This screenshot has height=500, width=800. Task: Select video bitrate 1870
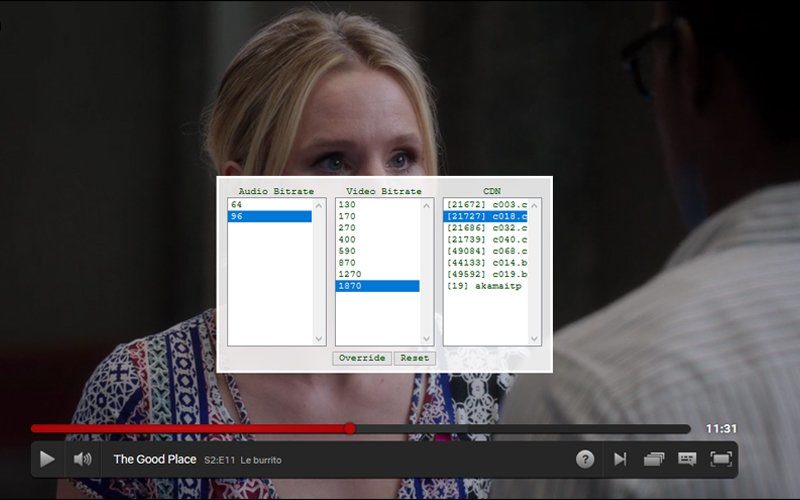pyautogui.click(x=378, y=286)
